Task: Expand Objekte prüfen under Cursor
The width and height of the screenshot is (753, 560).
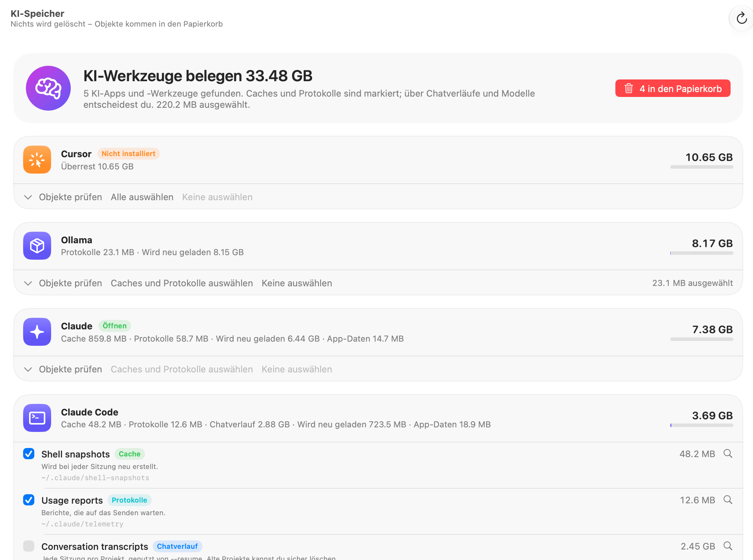Action: 63,197
